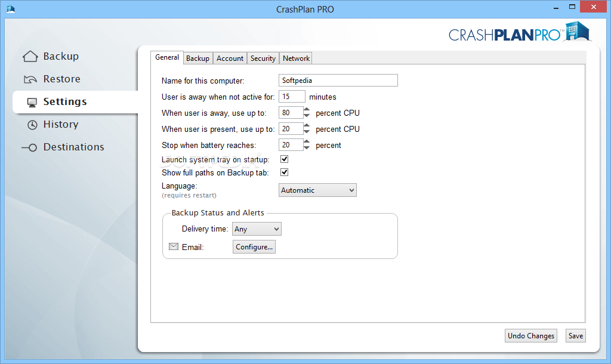Click the email envelope icon
Screen dimensions: 611x364
[x=174, y=246]
